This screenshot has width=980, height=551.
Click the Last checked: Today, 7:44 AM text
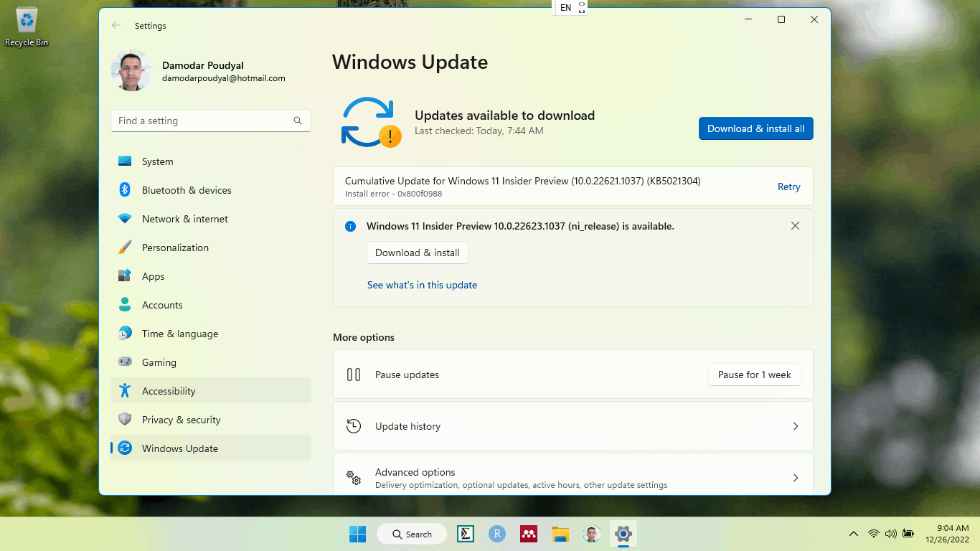point(479,131)
